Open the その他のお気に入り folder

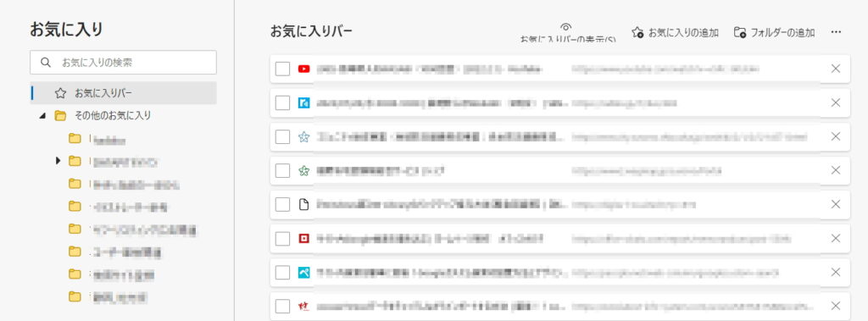113,116
